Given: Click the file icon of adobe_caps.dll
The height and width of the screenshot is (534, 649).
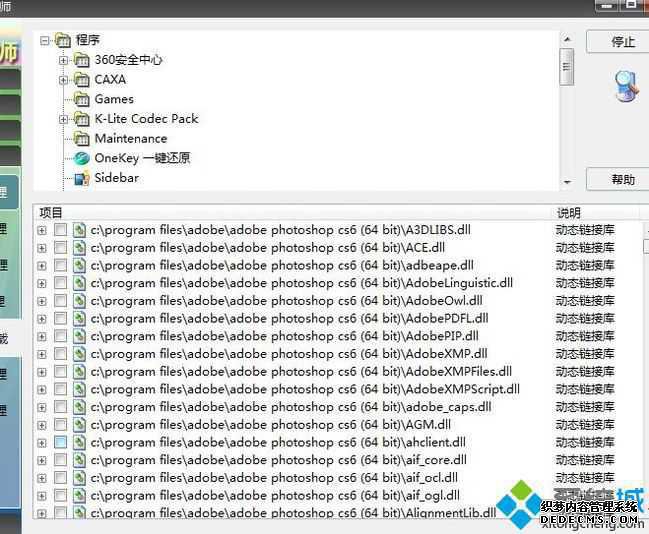Looking at the screenshot, I should 79,407.
